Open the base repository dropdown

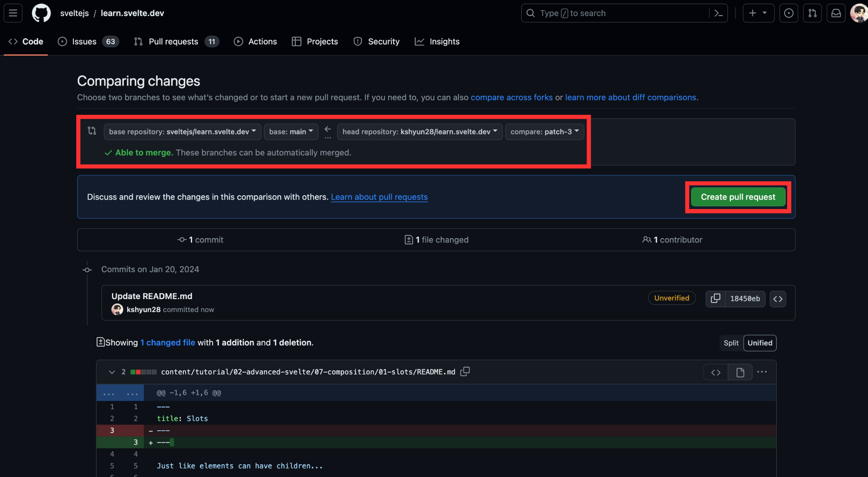tap(182, 131)
